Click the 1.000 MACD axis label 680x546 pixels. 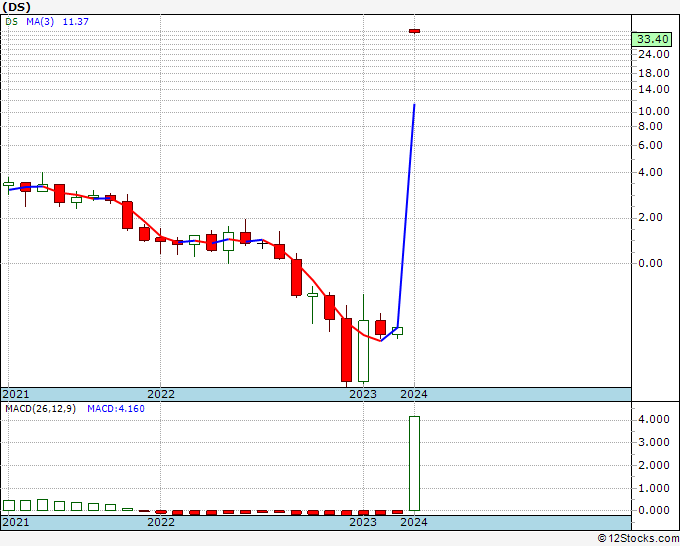tap(654, 488)
